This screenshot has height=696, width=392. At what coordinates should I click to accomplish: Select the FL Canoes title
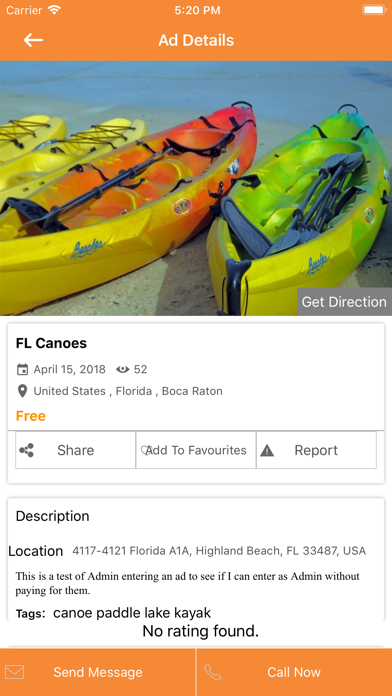pos(51,343)
